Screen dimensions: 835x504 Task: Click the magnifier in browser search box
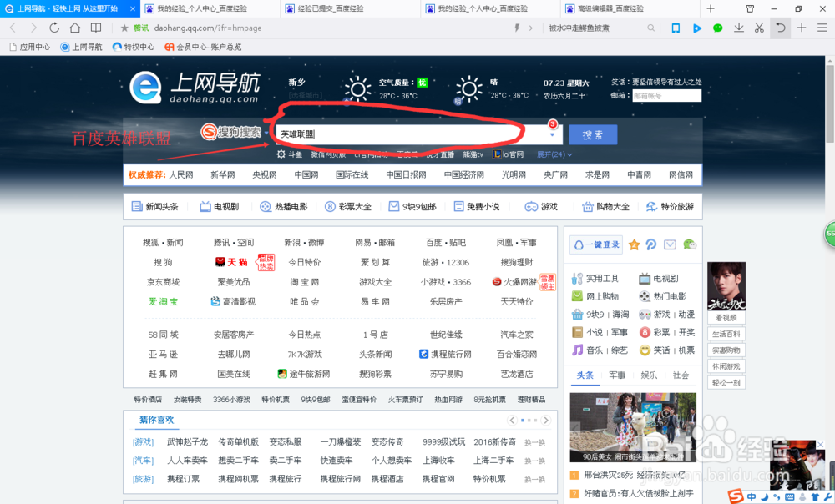pyautogui.click(x=650, y=28)
